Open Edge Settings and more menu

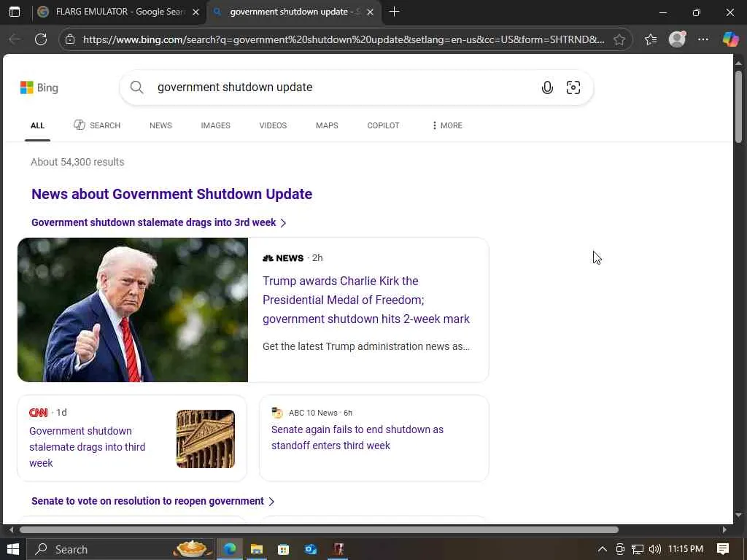tap(703, 39)
